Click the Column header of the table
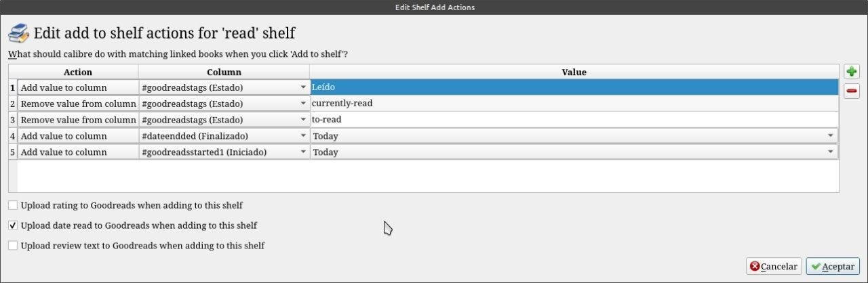Image resolution: width=868 pixels, height=283 pixels. [224, 72]
